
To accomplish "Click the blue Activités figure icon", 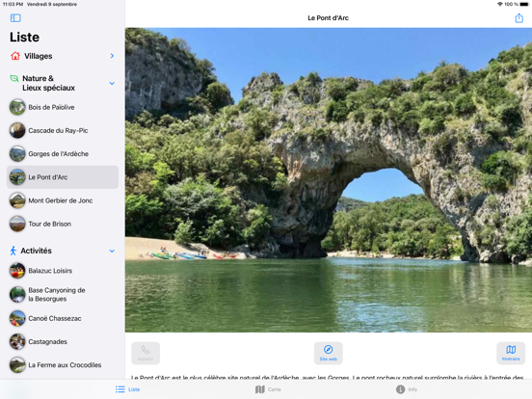I will point(13,251).
